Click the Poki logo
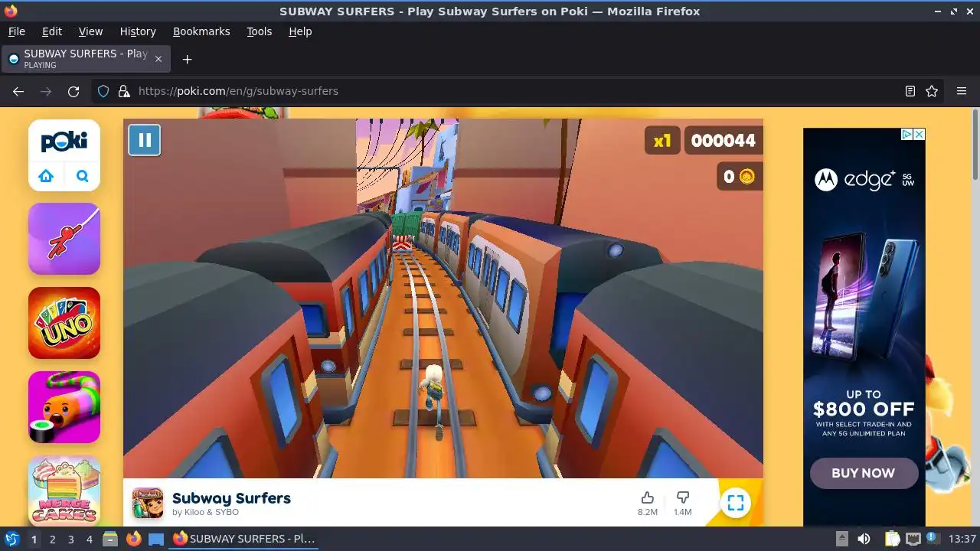This screenshot has height=551, width=980. point(64,141)
